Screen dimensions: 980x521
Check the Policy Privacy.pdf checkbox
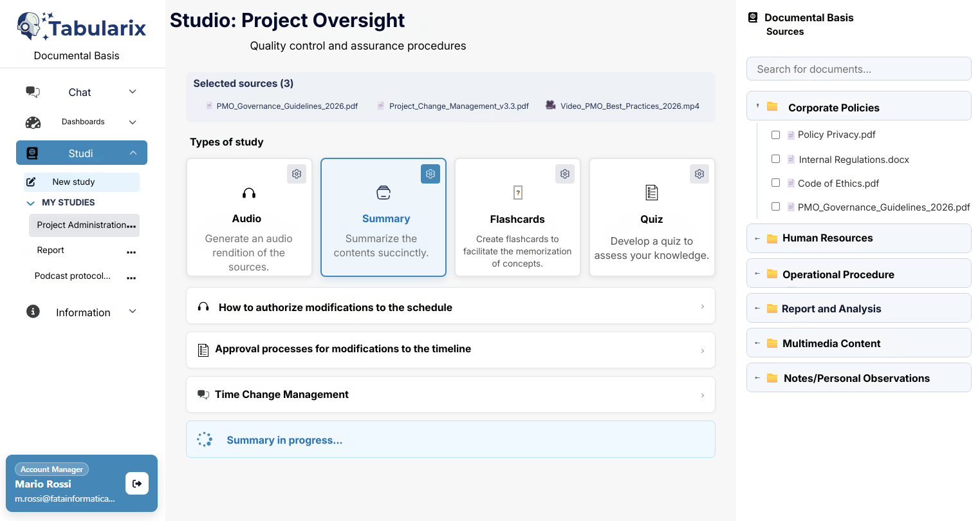coord(775,135)
